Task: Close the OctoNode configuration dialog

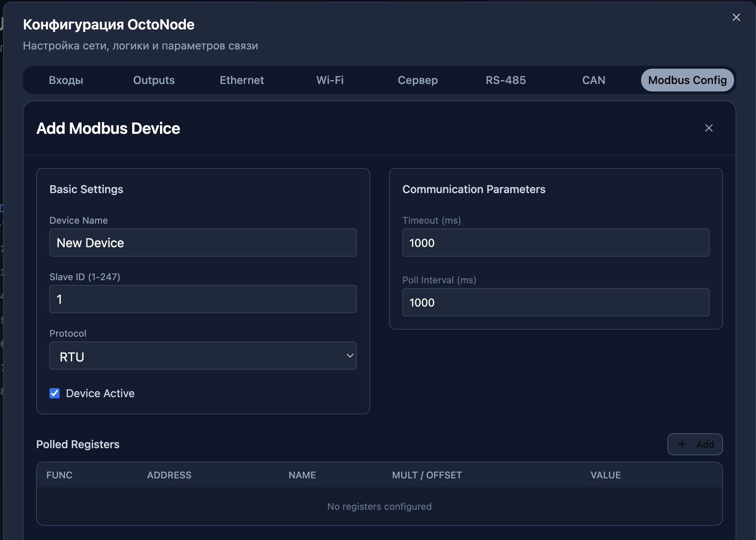Action: pos(736,18)
